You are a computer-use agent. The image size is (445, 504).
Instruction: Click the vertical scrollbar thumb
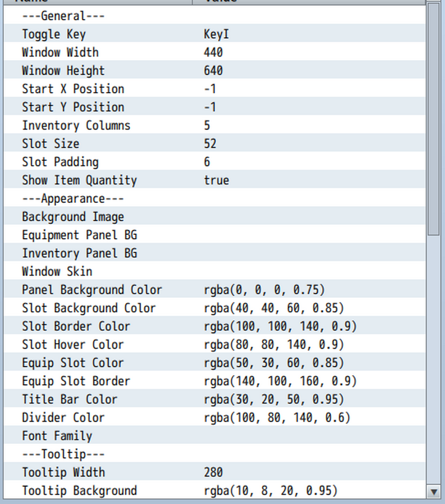[x=434, y=119]
